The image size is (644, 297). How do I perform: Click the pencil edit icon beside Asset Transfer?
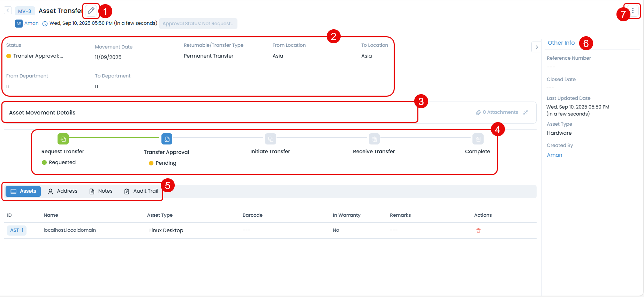(91, 10)
